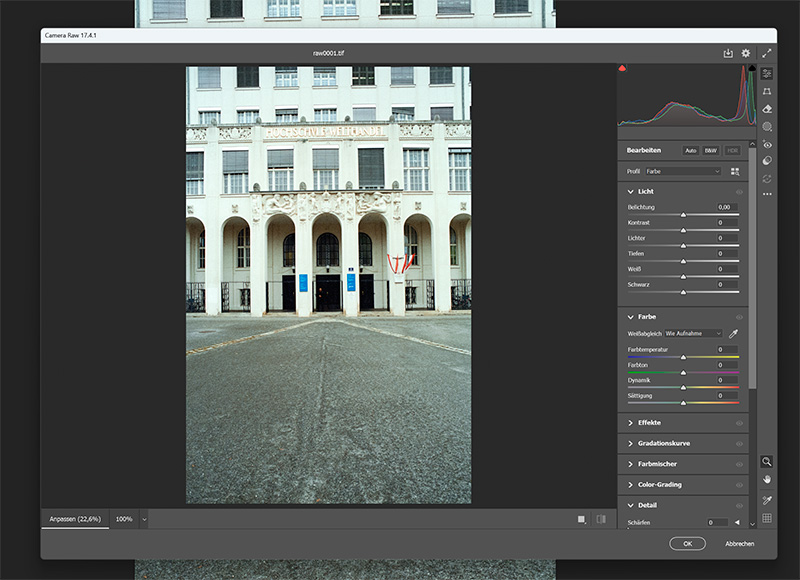The height and width of the screenshot is (580, 800).
Task: Toggle visibility eye for Gradationskurve section
Action: 739,444
